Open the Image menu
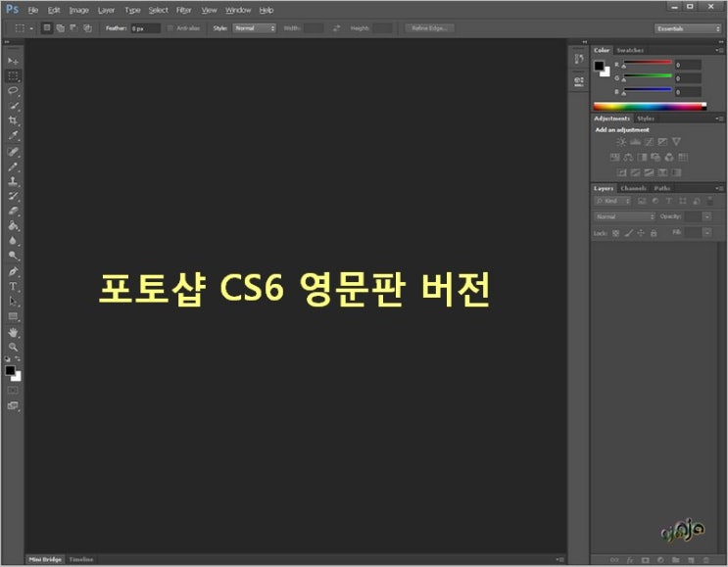Screen dimensions: 728x567 (x=79, y=10)
